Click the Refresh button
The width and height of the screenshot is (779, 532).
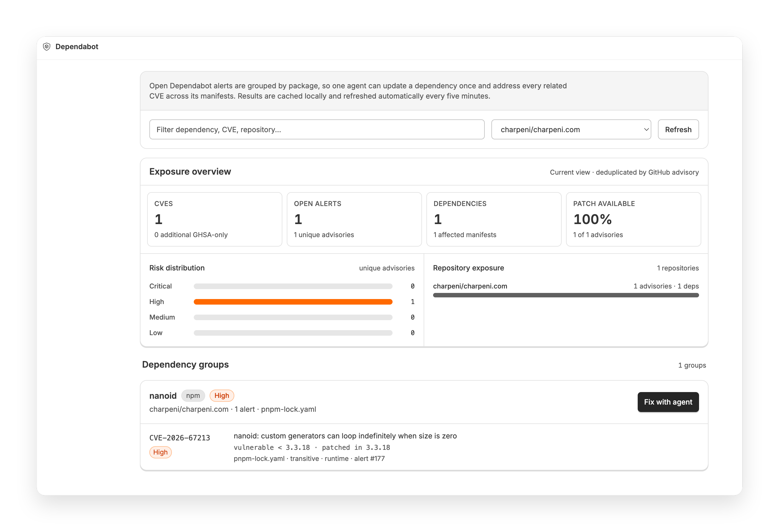tap(678, 129)
